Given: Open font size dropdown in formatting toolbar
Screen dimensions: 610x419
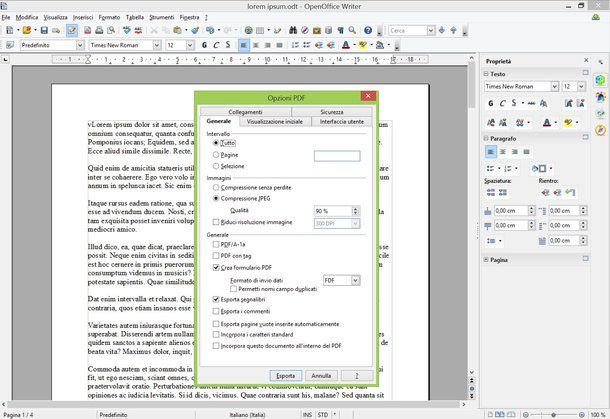Looking at the screenshot, I should point(190,45).
